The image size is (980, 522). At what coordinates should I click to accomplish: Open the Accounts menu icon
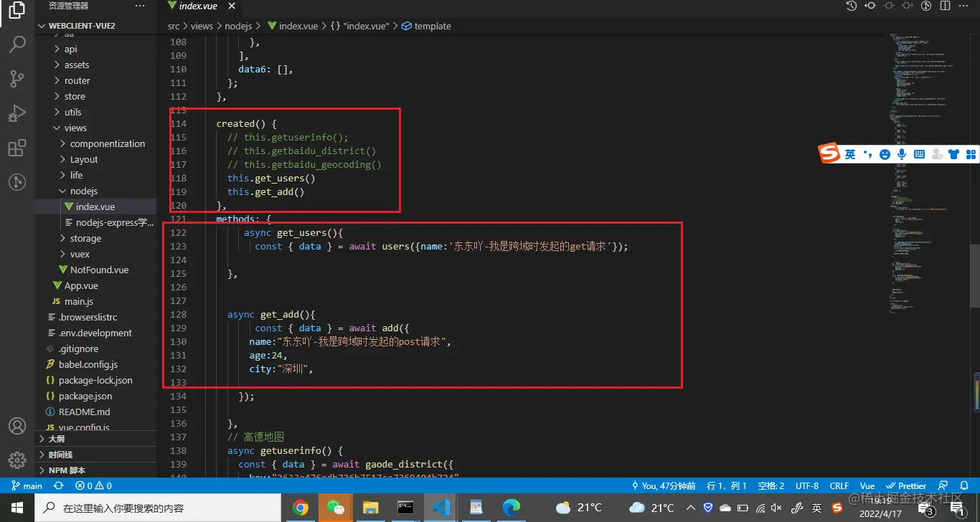[17, 426]
